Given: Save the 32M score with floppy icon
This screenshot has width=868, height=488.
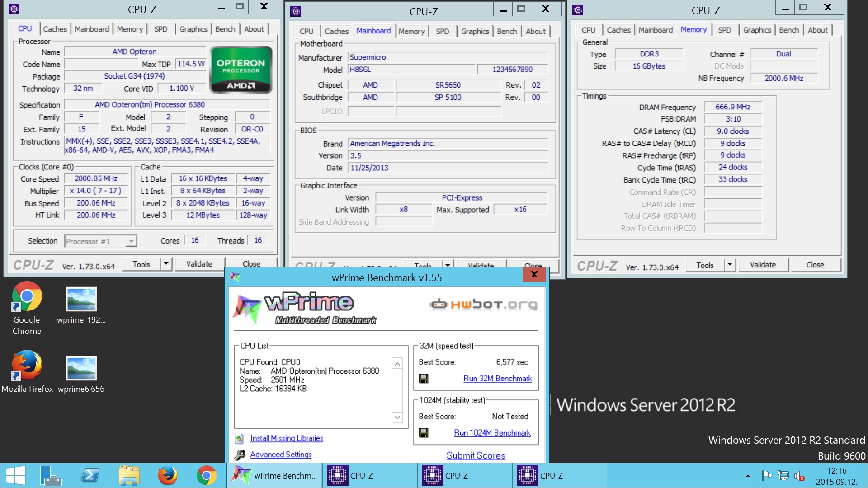Looking at the screenshot, I should tap(424, 379).
